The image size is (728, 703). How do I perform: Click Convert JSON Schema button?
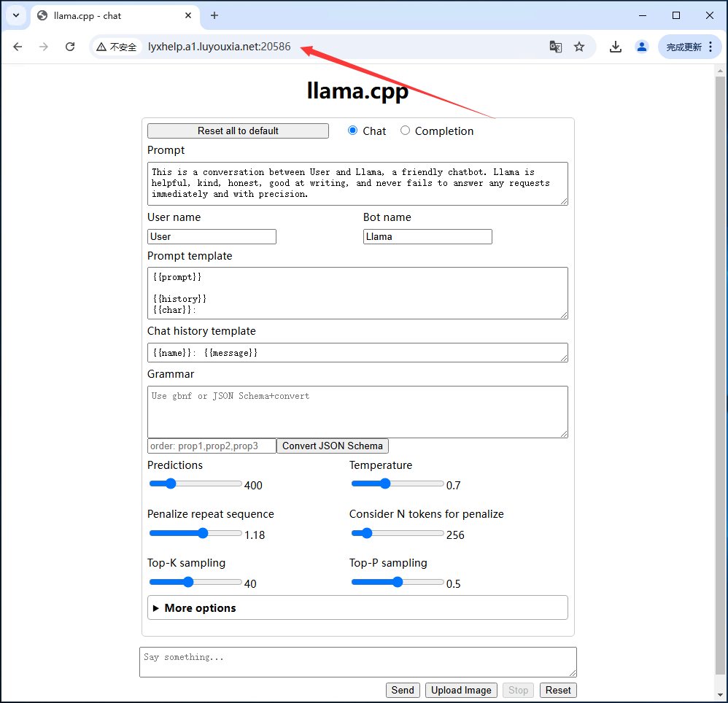coord(333,446)
